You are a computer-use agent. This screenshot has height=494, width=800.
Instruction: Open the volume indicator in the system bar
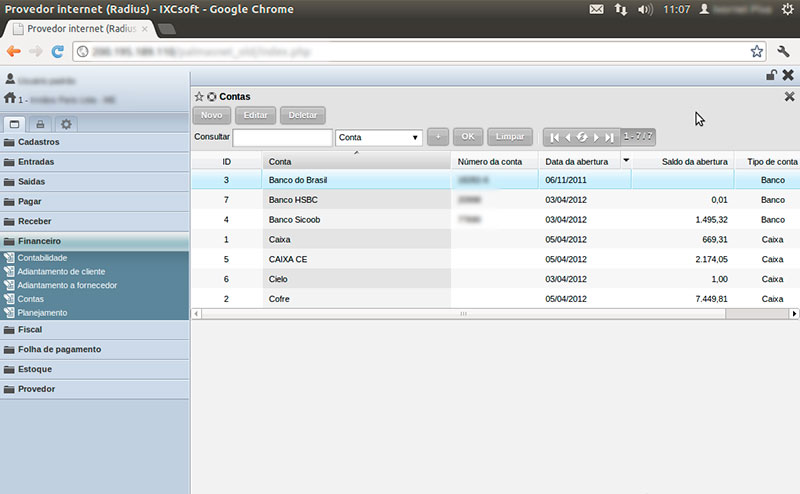tap(645, 9)
